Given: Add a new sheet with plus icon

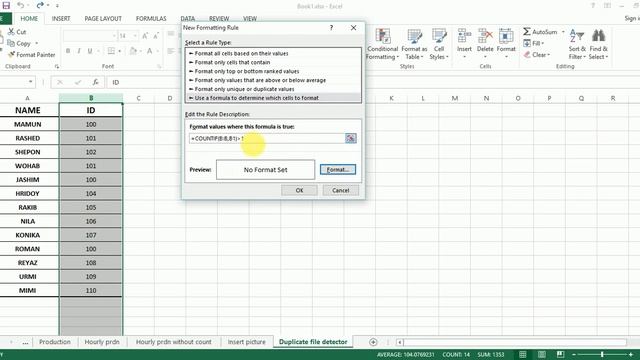Looking at the screenshot, I should coord(373,342).
